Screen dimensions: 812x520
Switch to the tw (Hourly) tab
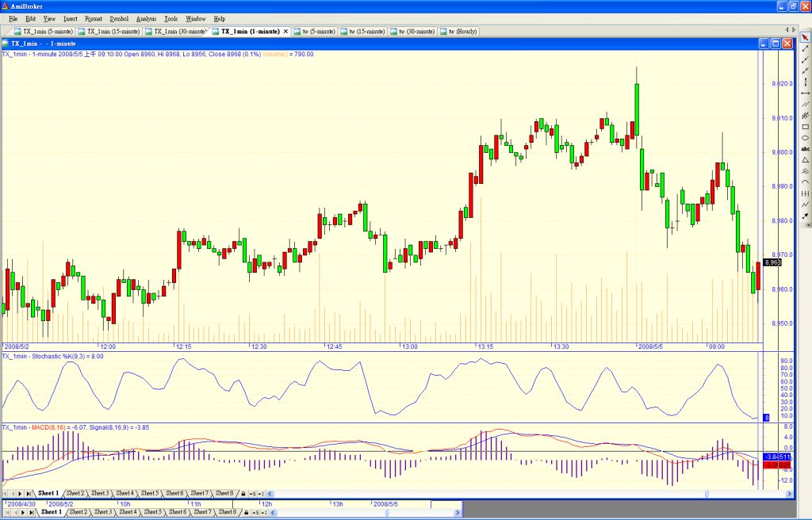(458, 32)
